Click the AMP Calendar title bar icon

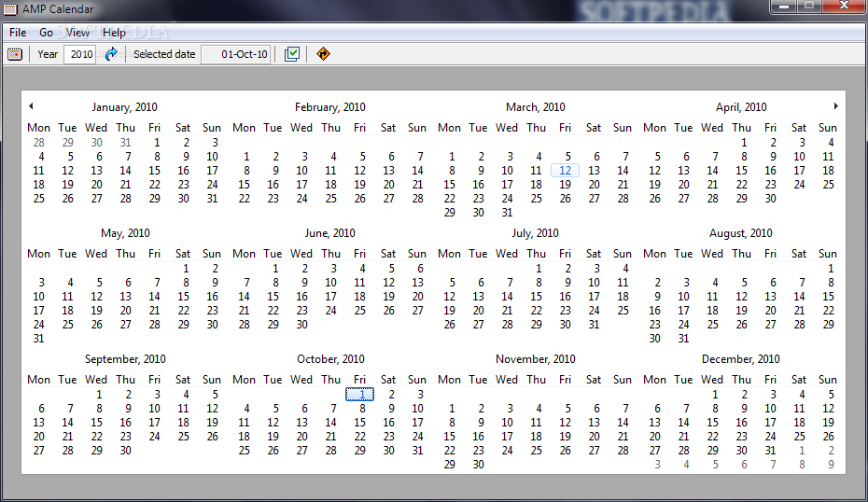[x=10, y=8]
